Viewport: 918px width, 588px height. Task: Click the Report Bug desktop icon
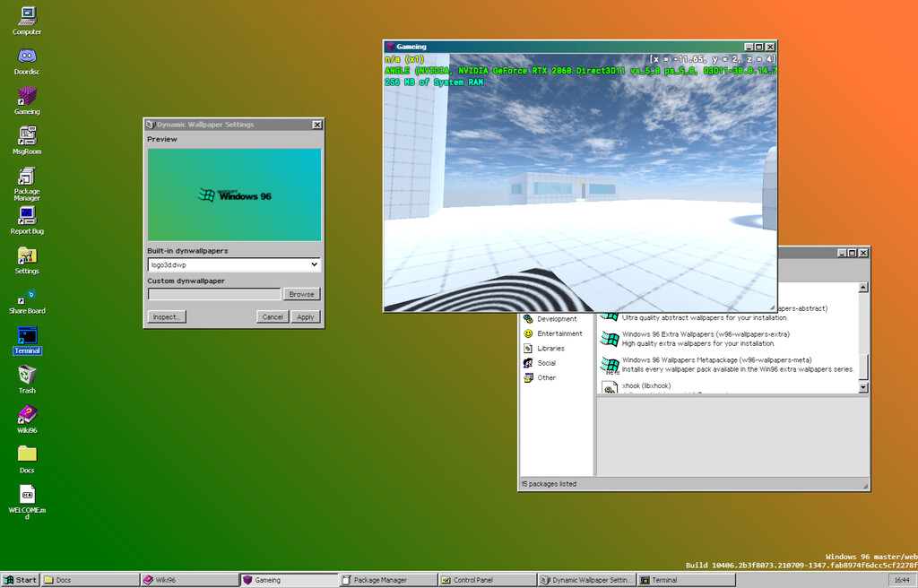[27, 216]
